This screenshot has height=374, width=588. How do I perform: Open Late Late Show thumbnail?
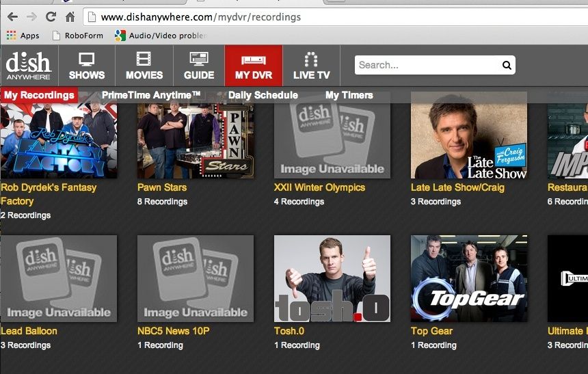pyautogui.click(x=469, y=135)
